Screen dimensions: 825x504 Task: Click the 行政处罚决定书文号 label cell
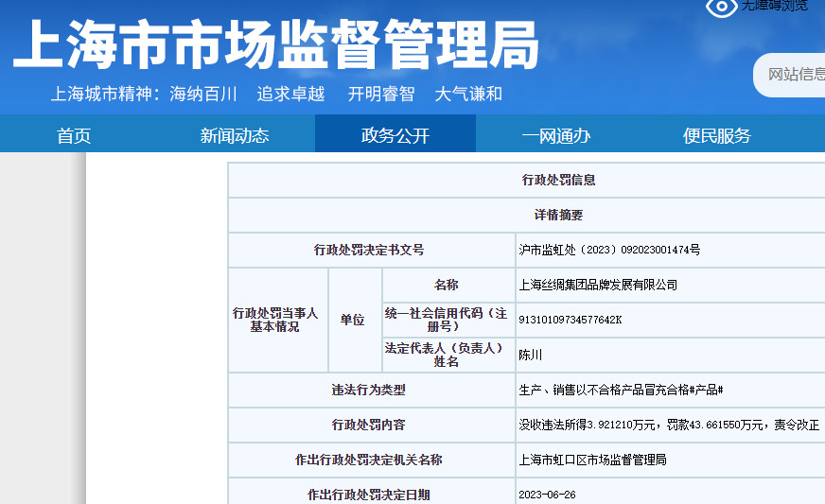[372, 250]
